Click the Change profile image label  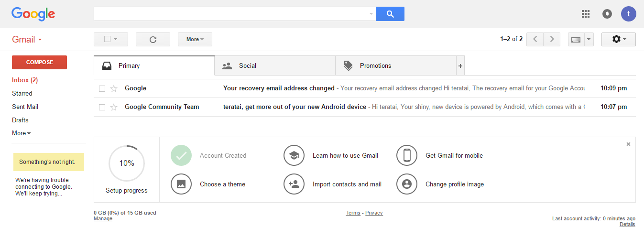455,184
